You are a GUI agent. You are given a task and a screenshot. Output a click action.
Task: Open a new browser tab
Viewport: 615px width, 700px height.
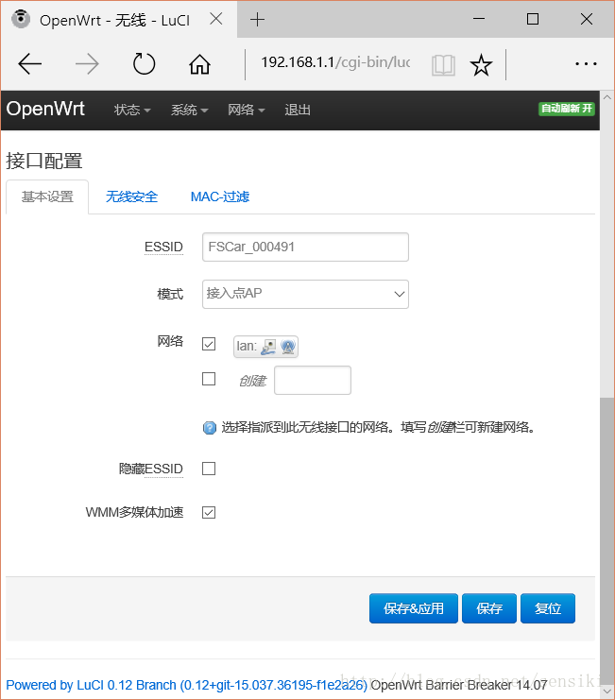(x=258, y=19)
